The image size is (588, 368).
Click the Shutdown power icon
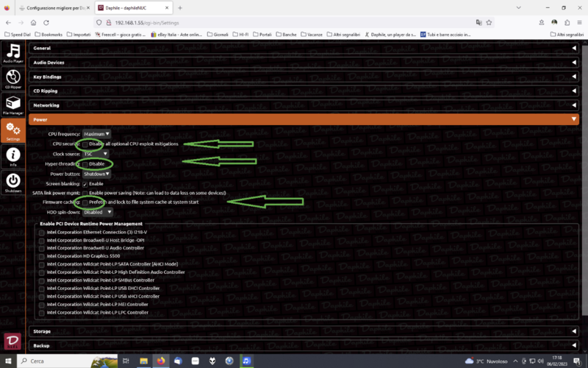pyautogui.click(x=12, y=181)
